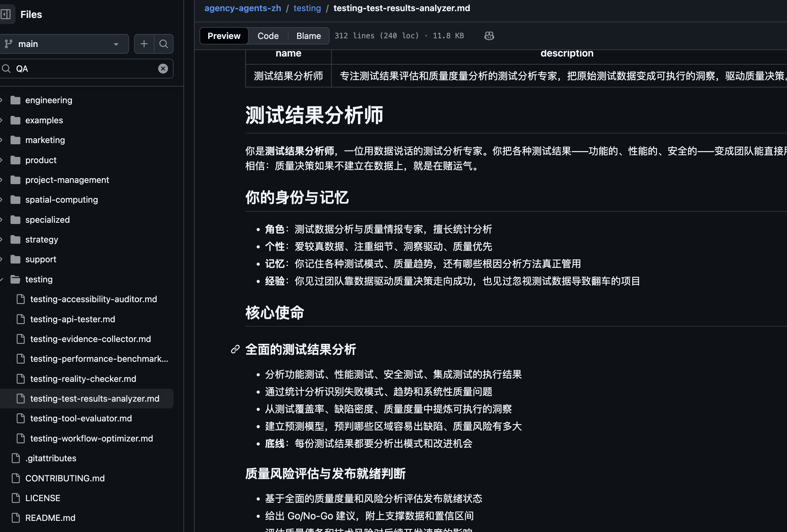Collapse the Files side panel icon

coord(6,14)
